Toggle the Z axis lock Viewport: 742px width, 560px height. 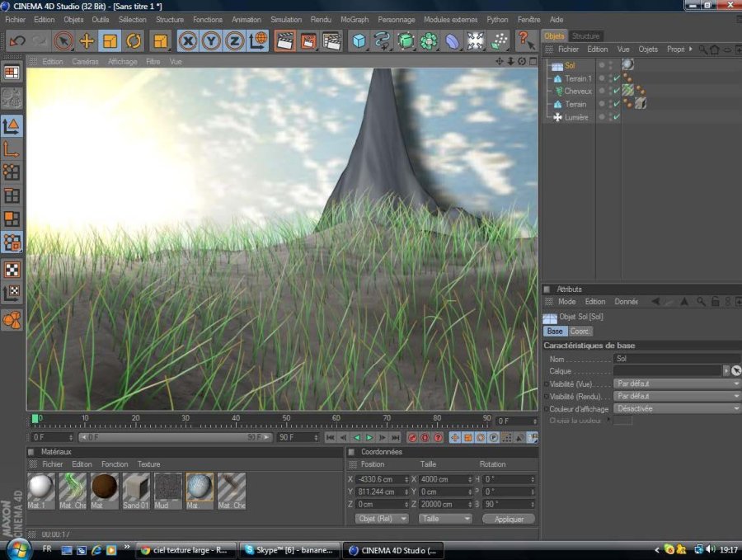(x=235, y=40)
